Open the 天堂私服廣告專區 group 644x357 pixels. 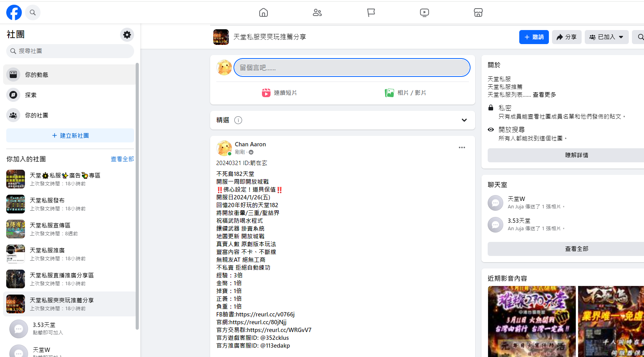[69, 179]
